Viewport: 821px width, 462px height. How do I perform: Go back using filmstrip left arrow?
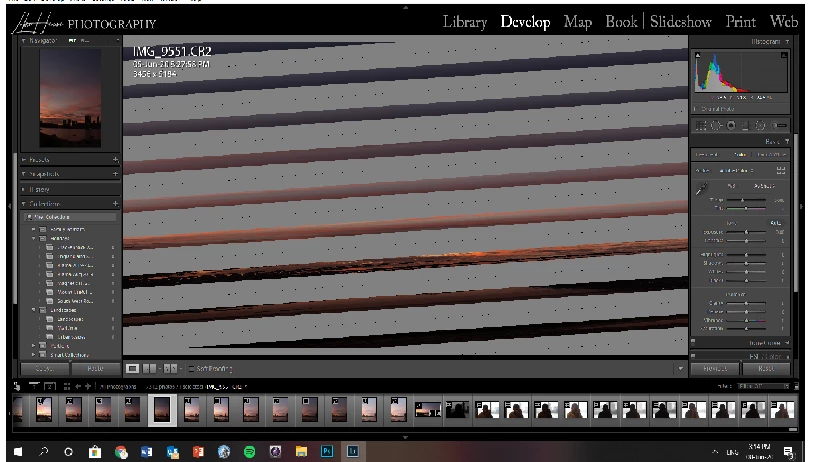tap(78, 386)
